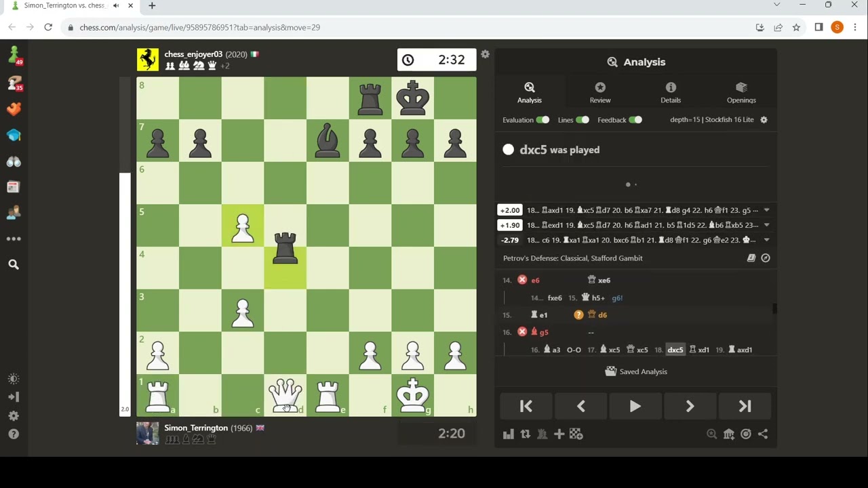Click the white queen on d1

coord(285,395)
